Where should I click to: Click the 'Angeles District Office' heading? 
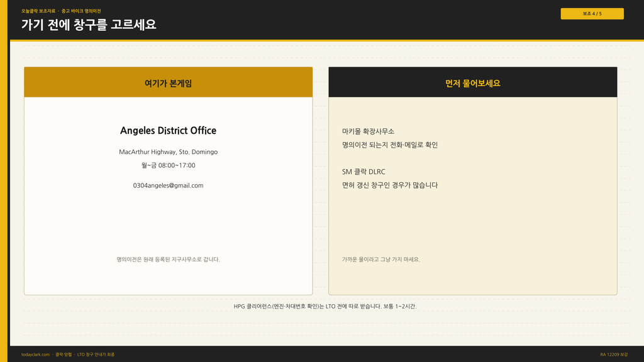coord(168,131)
